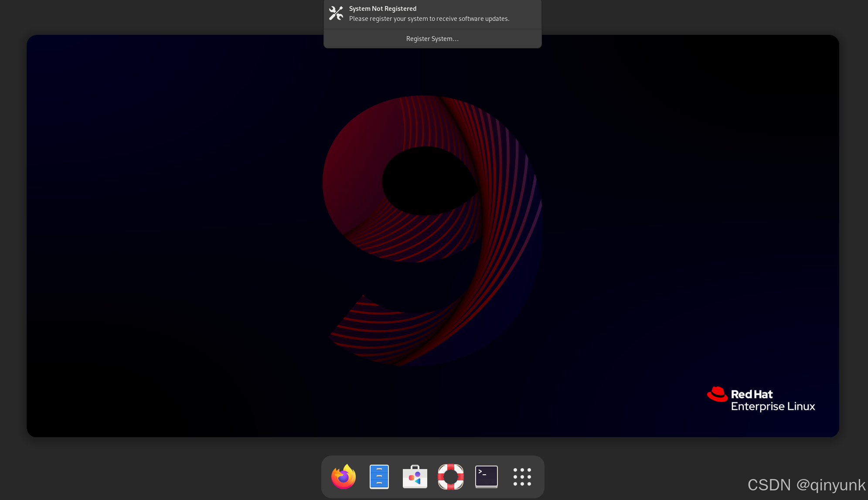Click the dark overview area left of the workspace
The image size is (868, 500).
pyautogui.click(x=13, y=235)
